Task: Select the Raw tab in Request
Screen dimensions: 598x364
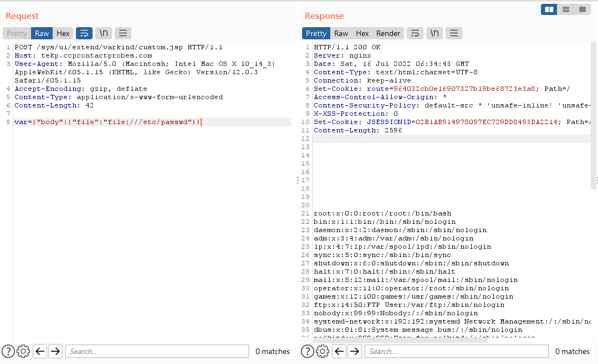Action: point(42,33)
